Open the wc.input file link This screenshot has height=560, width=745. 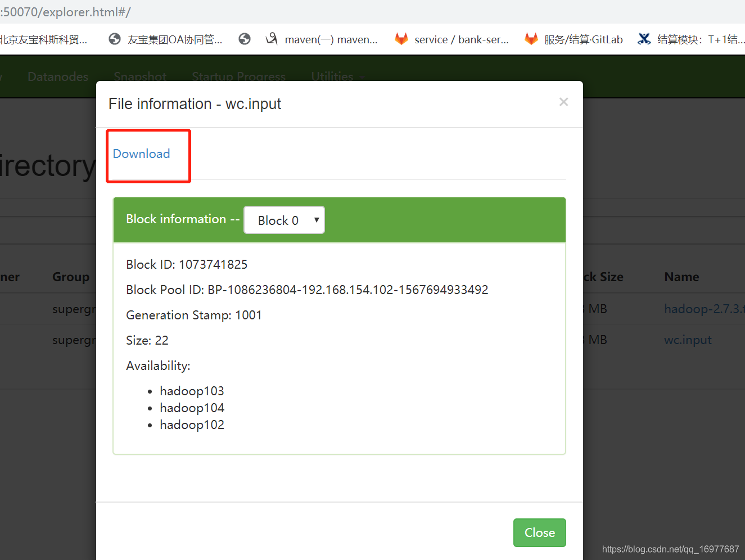(688, 340)
